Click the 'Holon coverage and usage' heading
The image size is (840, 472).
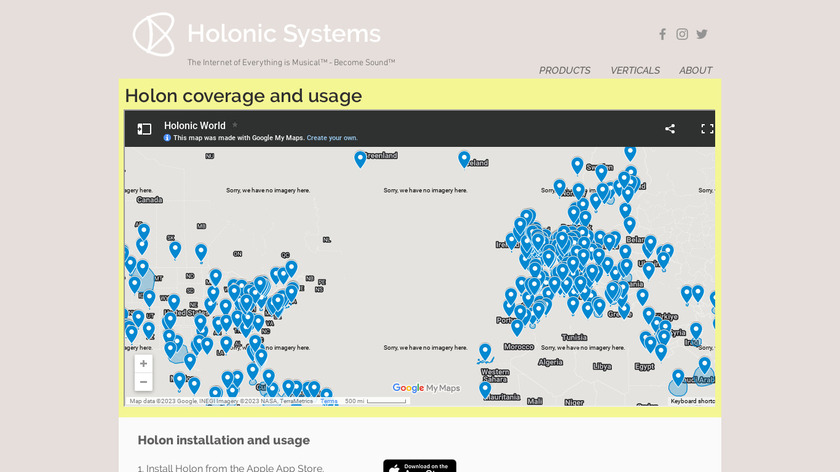(243, 96)
